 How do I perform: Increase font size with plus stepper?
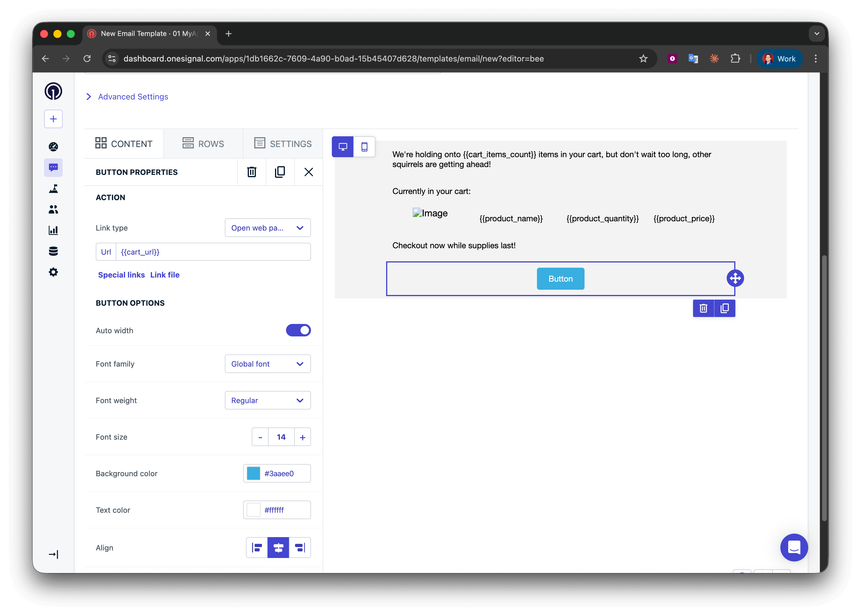click(x=302, y=437)
